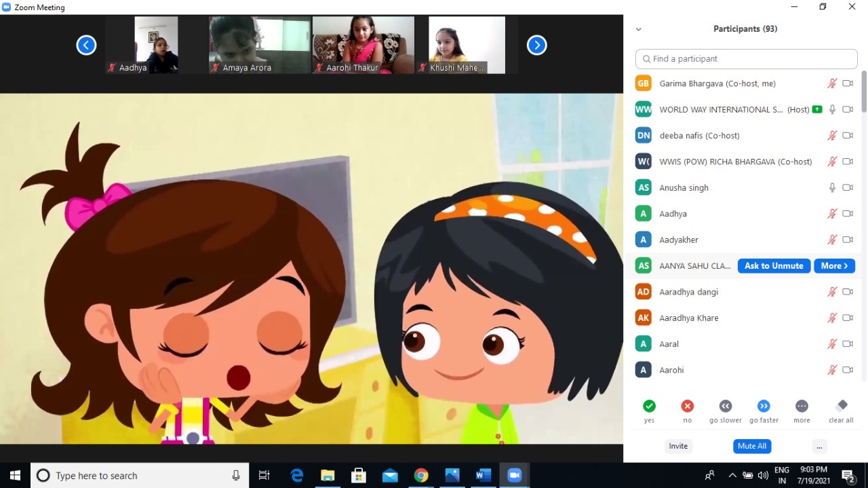Select participant 'Aaradhya dangi' name
Image resolution: width=868 pixels, height=488 pixels.
coord(688,292)
